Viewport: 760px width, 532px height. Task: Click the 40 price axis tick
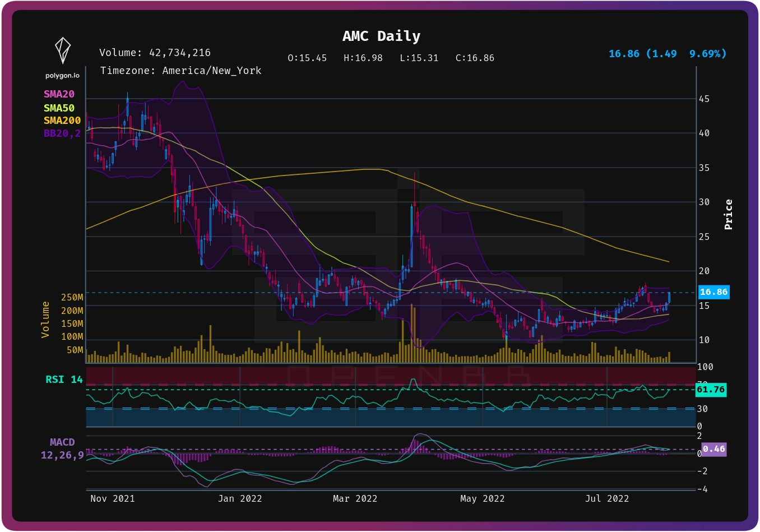704,133
